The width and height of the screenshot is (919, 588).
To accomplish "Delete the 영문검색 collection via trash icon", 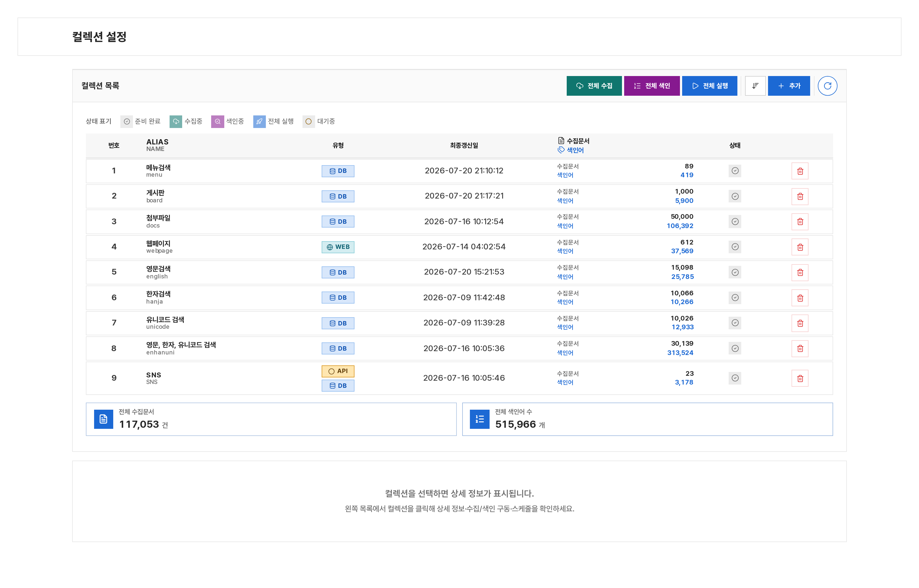I will tap(800, 272).
